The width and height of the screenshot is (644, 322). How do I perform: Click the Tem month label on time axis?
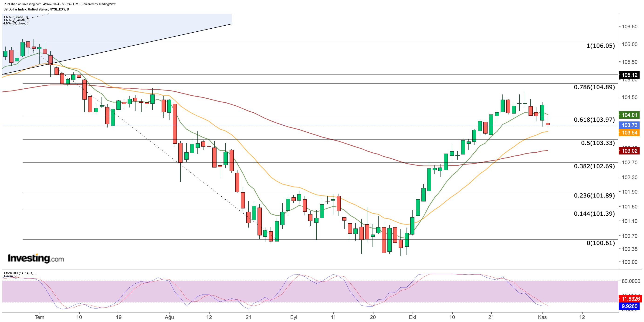pyautogui.click(x=39, y=317)
